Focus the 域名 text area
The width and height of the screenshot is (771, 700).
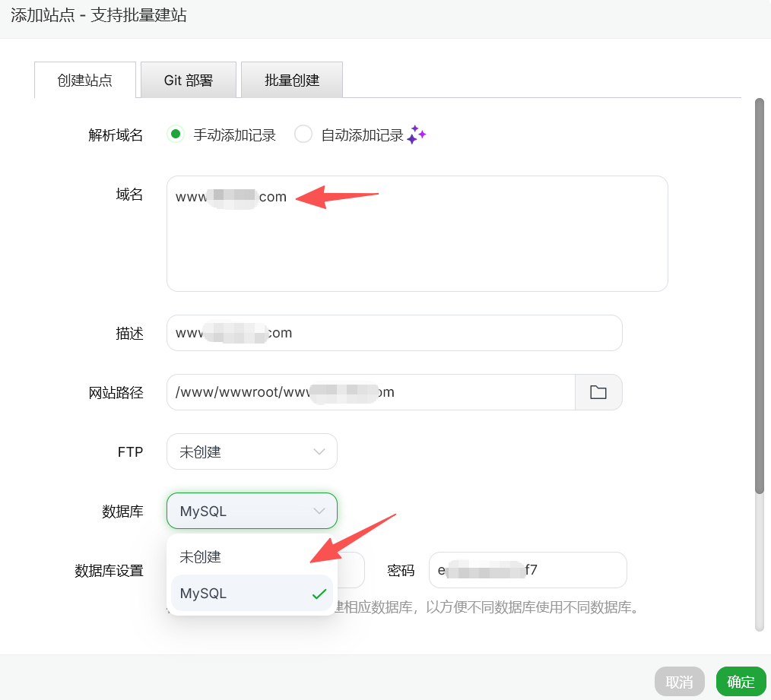(x=417, y=243)
